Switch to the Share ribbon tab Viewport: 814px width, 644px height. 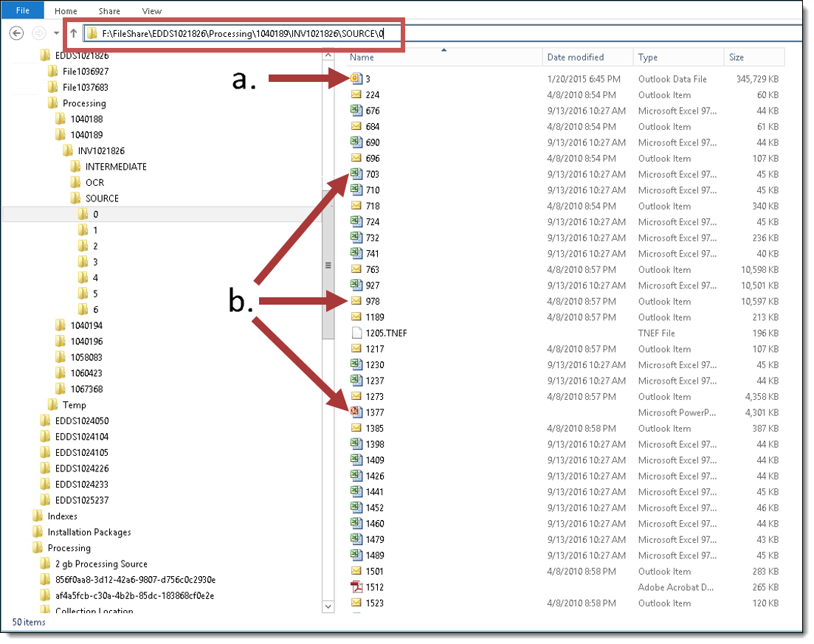pos(109,11)
